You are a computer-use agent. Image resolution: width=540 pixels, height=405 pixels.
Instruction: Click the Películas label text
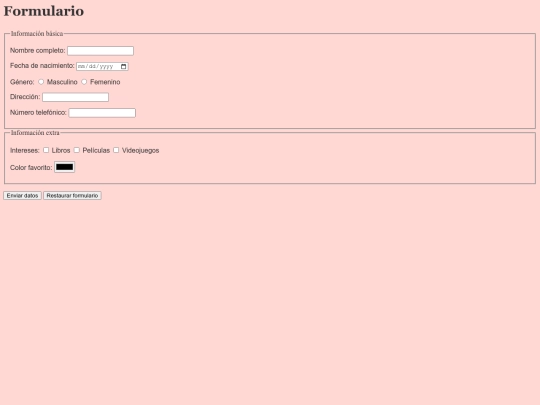click(96, 150)
